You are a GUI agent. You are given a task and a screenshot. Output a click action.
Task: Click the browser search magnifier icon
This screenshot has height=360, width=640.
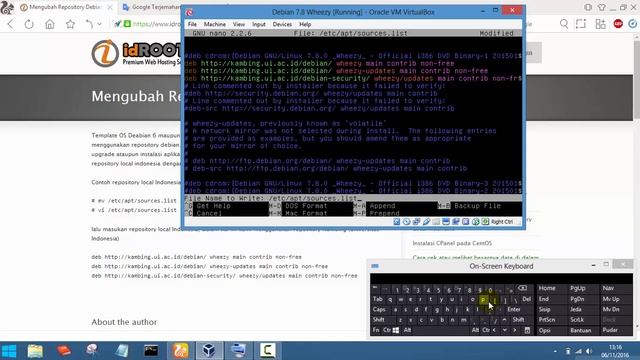pos(564,24)
